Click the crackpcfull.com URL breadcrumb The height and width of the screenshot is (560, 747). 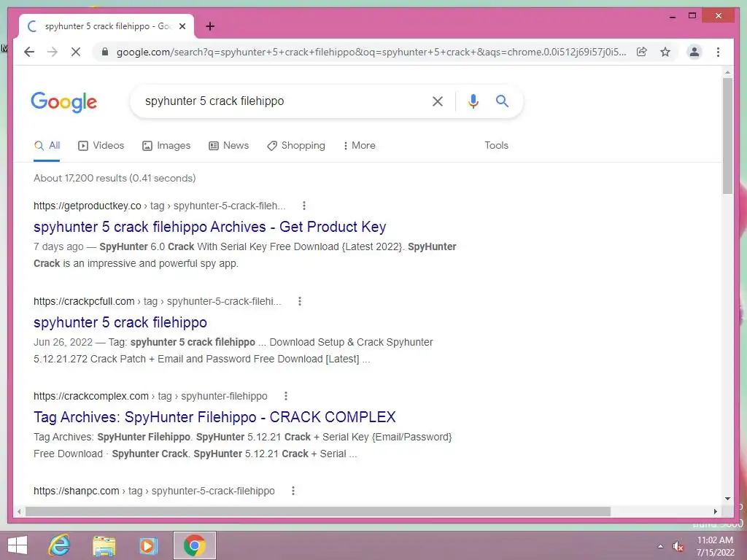pos(158,301)
